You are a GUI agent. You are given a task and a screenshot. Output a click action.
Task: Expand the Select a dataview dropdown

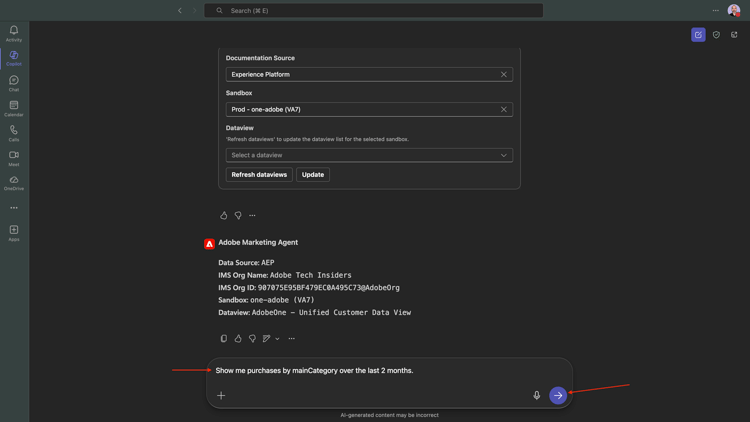tap(369, 155)
